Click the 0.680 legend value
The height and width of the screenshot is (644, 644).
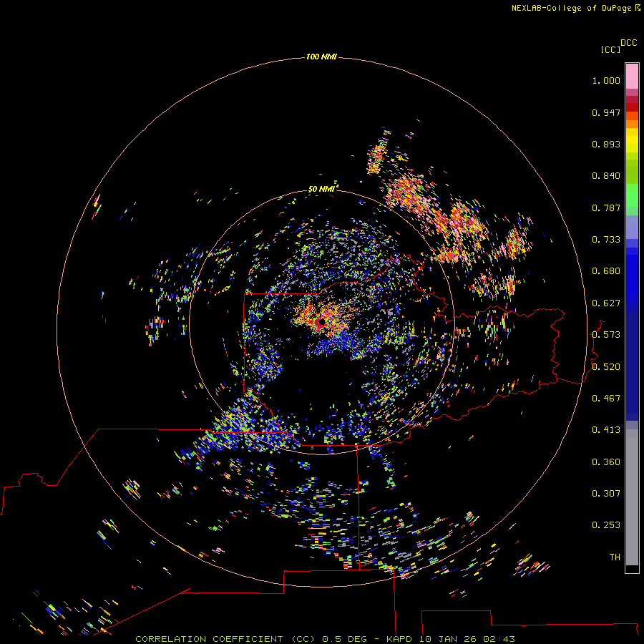click(x=606, y=271)
